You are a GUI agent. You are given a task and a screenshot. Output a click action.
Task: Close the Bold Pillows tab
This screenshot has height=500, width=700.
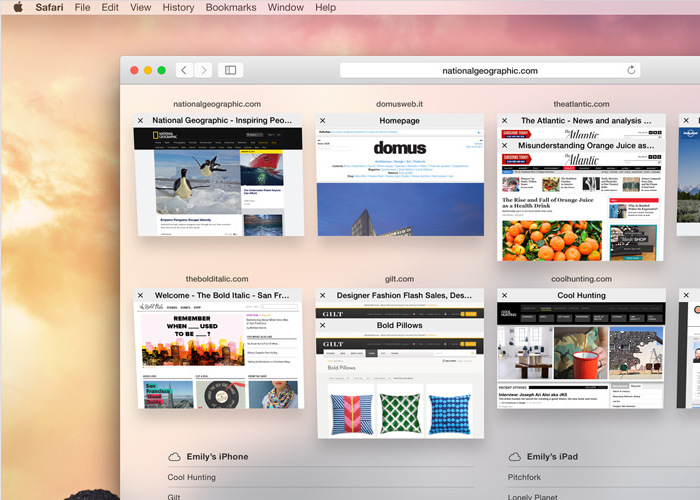[x=323, y=325]
